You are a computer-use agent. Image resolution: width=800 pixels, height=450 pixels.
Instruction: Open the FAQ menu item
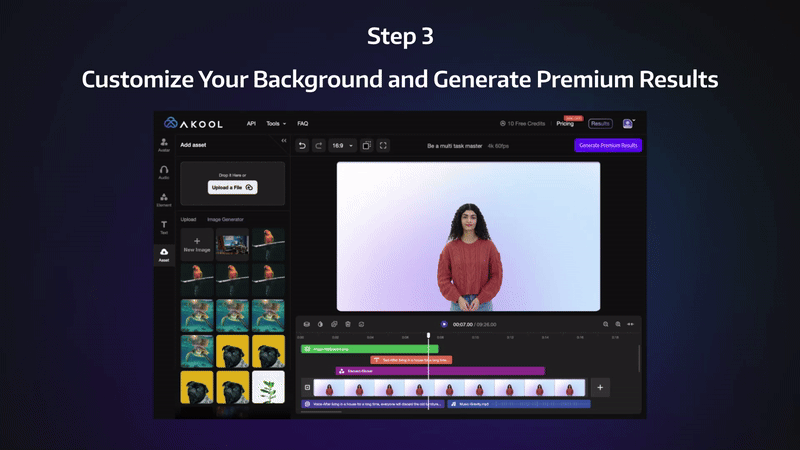coord(302,123)
